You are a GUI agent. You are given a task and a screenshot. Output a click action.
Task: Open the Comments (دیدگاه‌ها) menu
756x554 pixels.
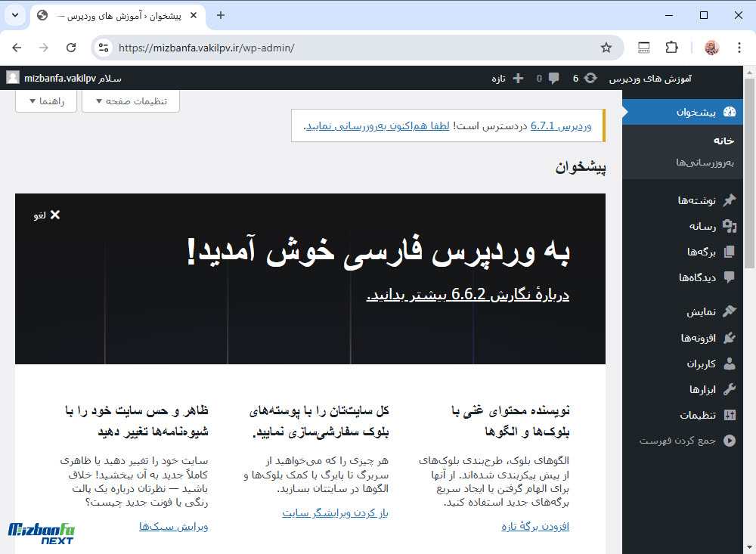coord(683,277)
